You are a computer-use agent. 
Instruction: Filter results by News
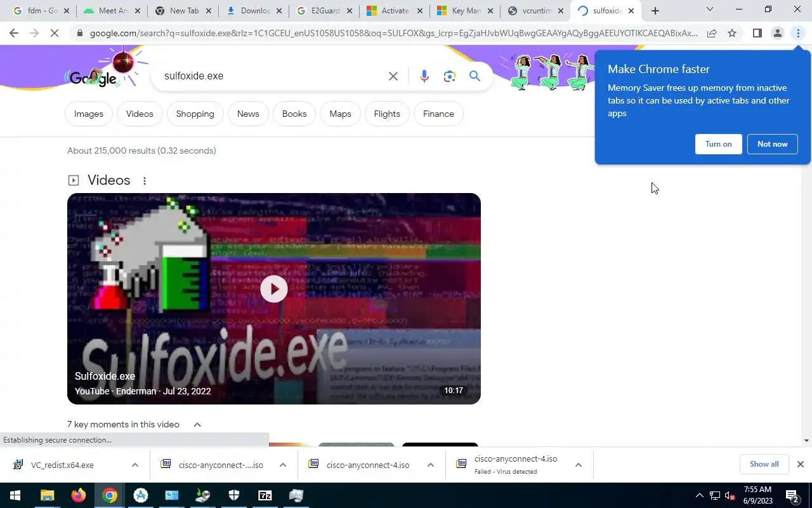248,114
